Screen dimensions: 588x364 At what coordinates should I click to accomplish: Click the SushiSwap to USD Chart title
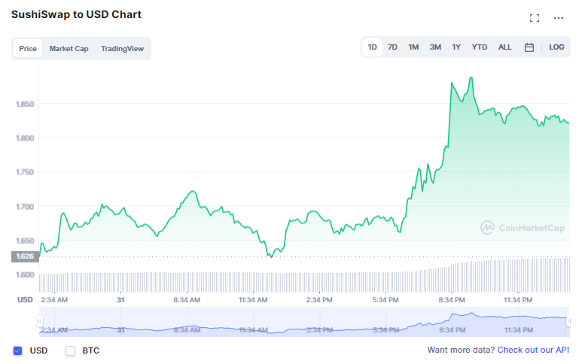point(76,14)
